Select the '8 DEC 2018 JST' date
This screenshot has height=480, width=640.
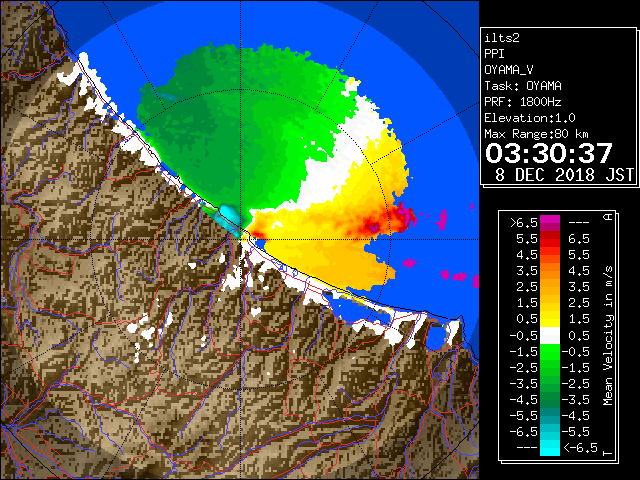[564, 175]
